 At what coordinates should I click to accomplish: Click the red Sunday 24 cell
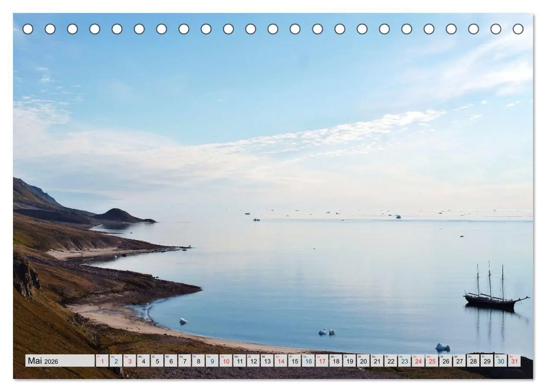pos(418,361)
